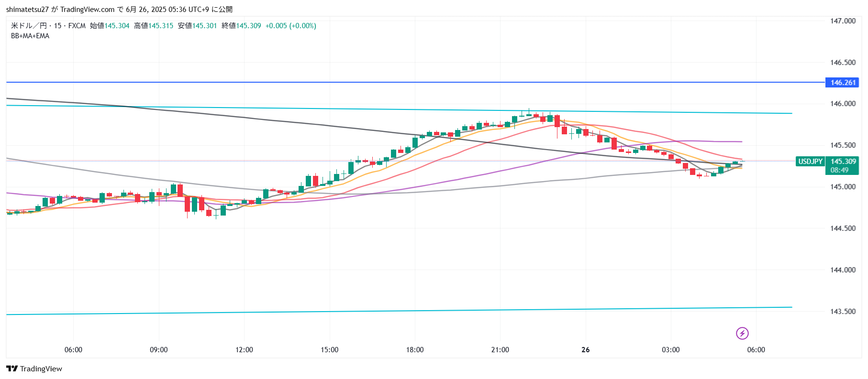Click the 12:00 time axis label
Image resolution: width=868 pixels, height=379 pixels.
point(244,350)
